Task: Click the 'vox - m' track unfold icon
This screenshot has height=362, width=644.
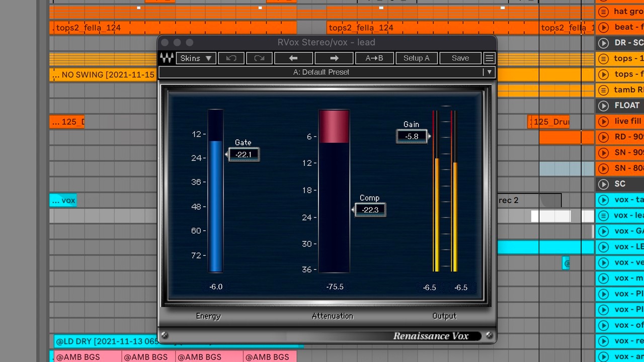Action: click(x=603, y=278)
